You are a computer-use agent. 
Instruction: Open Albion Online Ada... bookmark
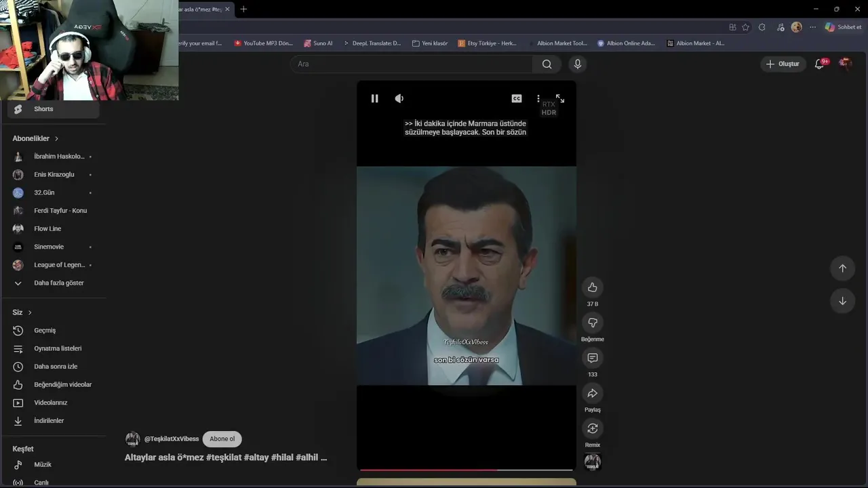tap(627, 43)
